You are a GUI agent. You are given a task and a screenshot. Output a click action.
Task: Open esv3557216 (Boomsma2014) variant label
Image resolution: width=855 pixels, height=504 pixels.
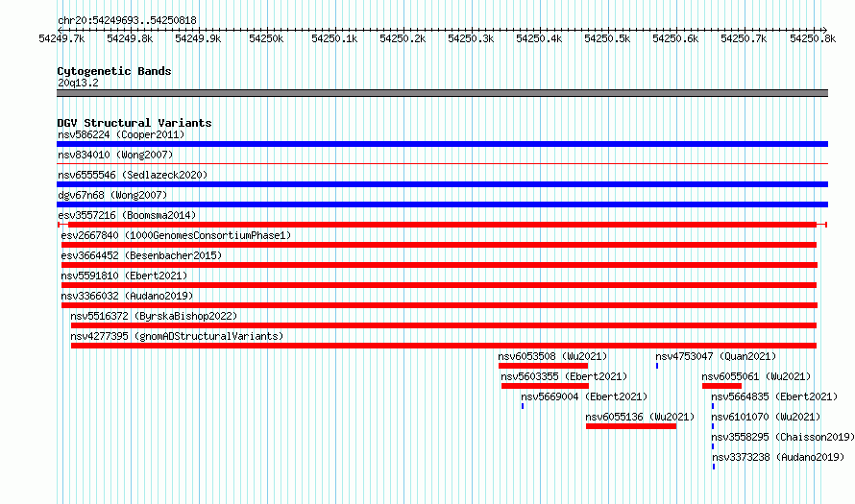(127, 215)
